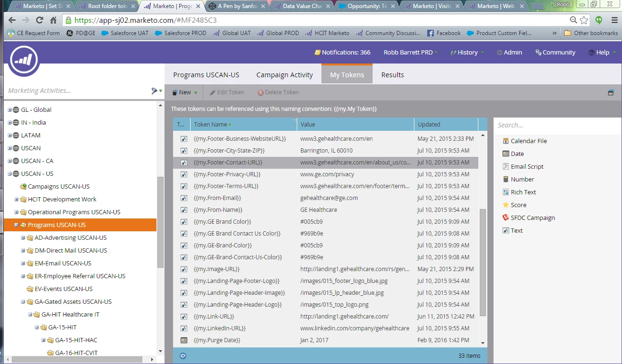Open Notifications: 366 link
622x364 pixels.
[342, 52]
